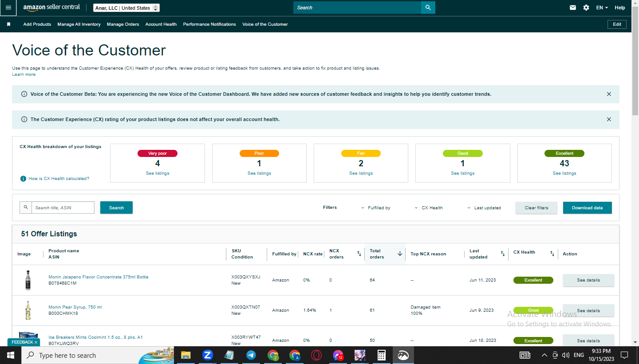Click the top header Search field
Image resolution: width=639 pixels, height=364 pixels.
pos(357,8)
